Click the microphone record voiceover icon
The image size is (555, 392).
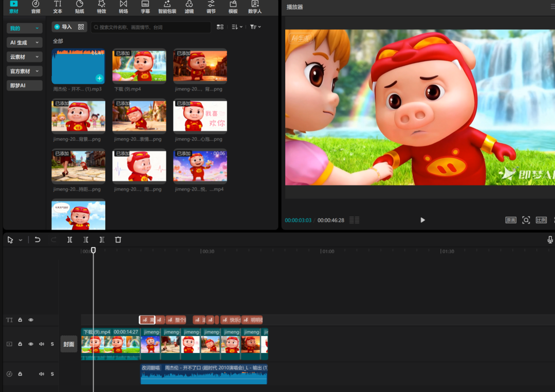[x=550, y=240]
